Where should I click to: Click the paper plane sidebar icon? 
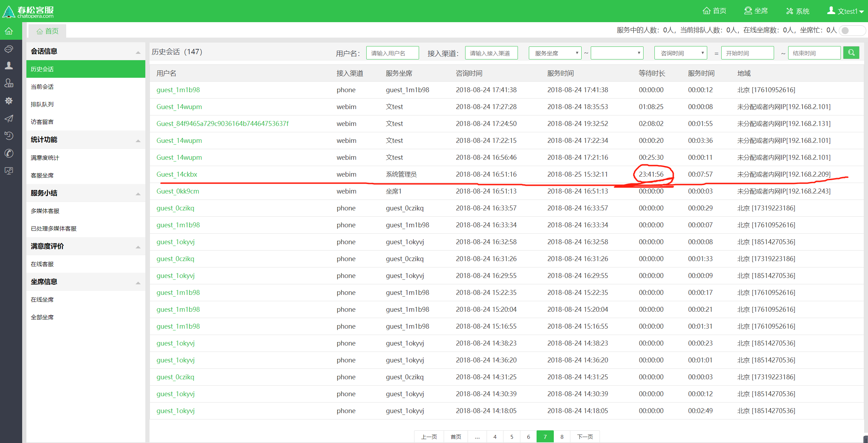click(9, 119)
